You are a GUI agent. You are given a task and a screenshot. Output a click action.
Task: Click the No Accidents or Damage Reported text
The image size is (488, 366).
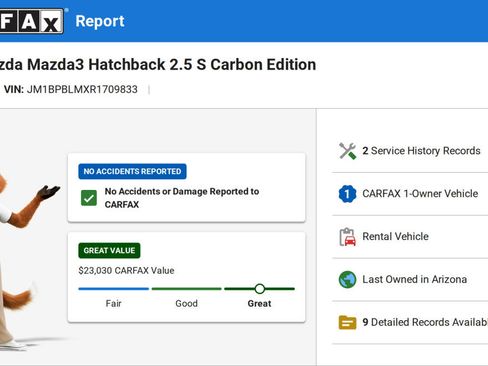(x=182, y=198)
